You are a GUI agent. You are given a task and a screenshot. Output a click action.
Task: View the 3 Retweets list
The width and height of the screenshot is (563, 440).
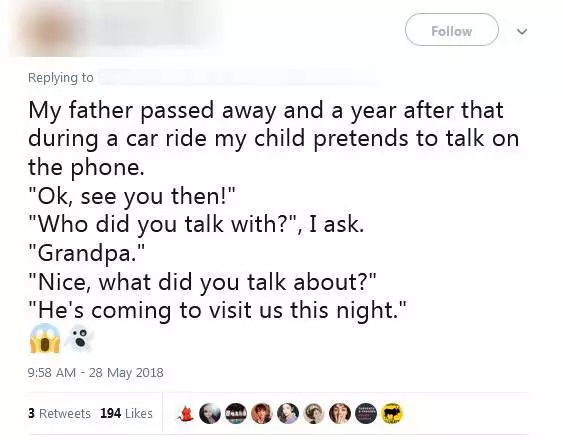59,413
